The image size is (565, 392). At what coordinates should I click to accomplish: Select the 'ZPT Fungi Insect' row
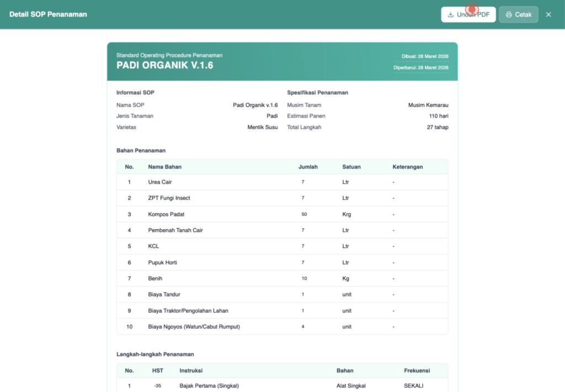[282, 198]
